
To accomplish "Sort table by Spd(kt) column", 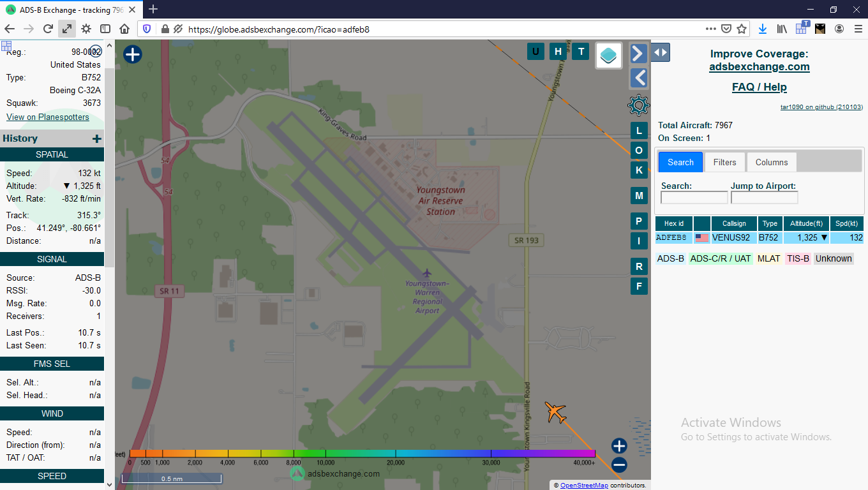I will click(x=847, y=223).
